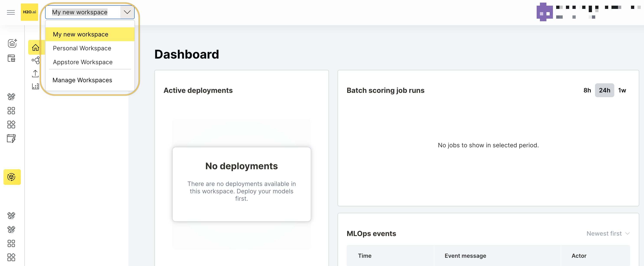Open the calendar with lightning icon
Screen dimensions: 644x266
11,138
